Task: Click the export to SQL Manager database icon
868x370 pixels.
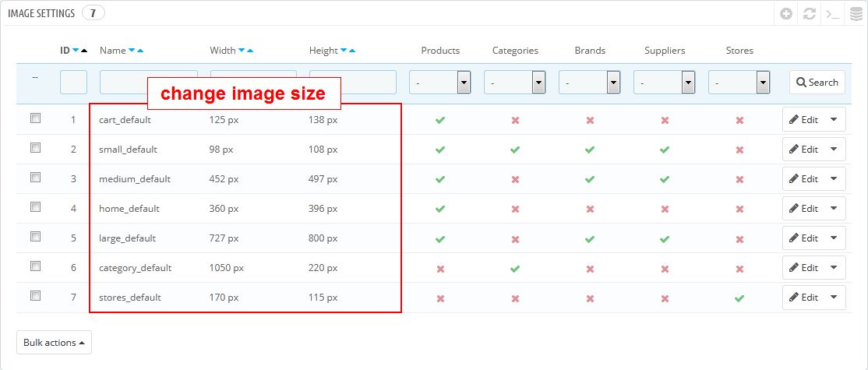Action: (856, 14)
